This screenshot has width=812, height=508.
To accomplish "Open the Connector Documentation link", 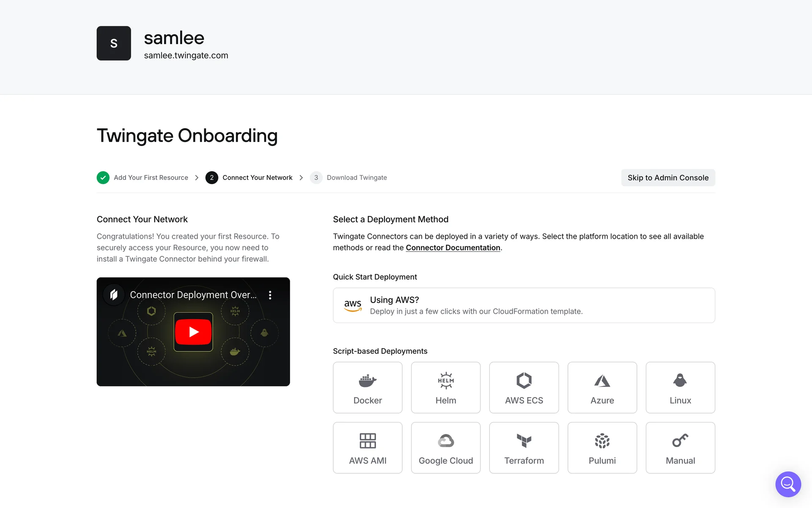I will pyautogui.click(x=453, y=248).
